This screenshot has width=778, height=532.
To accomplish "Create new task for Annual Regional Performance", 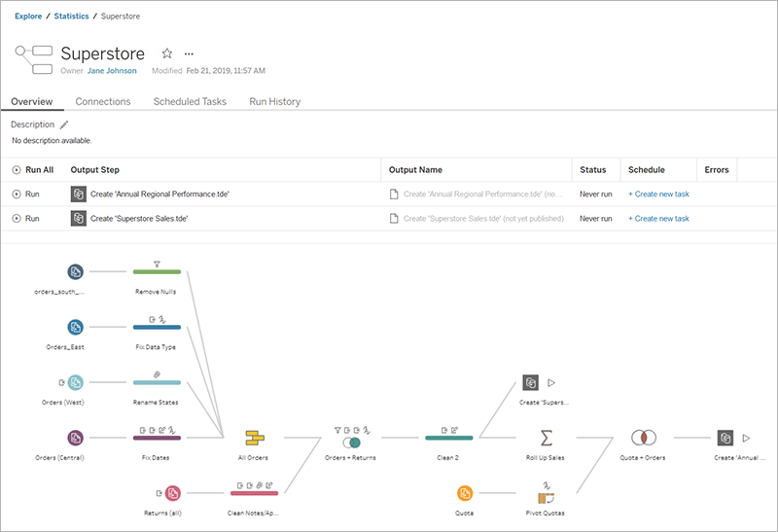I will pyautogui.click(x=658, y=195).
